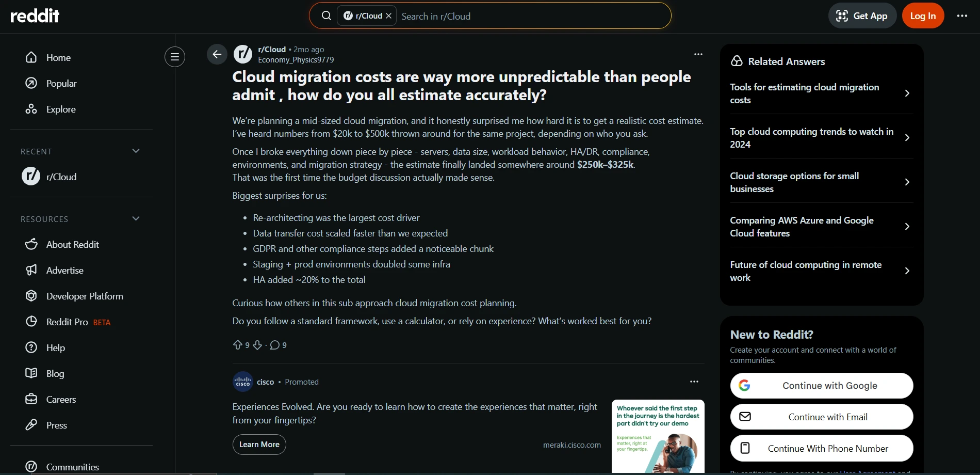Collapse the RESOURCES section
The image size is (980, 475).
(136, 218)
